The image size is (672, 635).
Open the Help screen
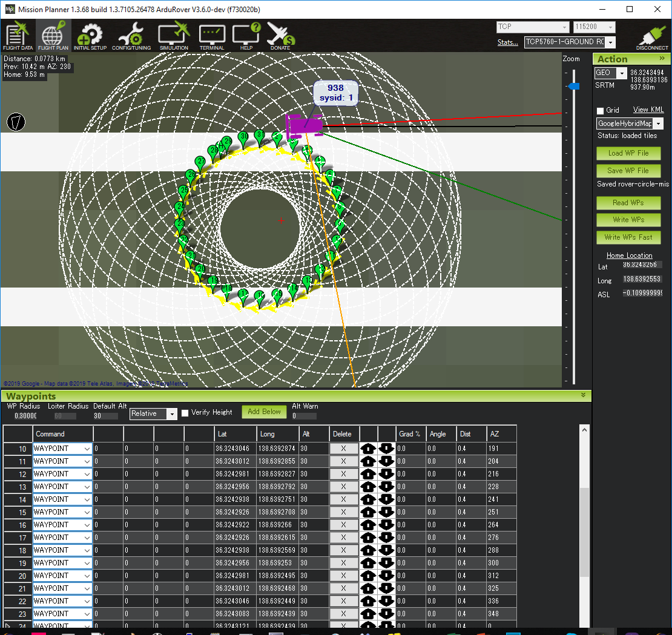246,36
